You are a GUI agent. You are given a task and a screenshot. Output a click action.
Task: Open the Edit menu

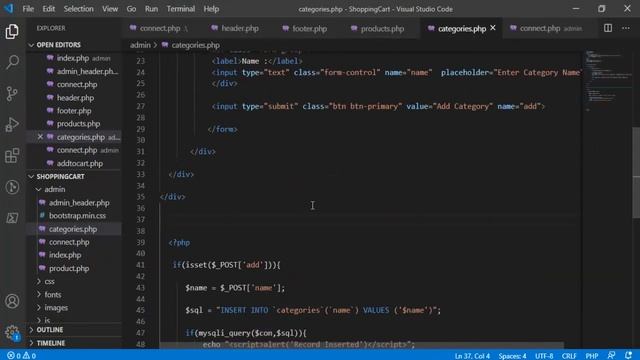click(49, 9)
